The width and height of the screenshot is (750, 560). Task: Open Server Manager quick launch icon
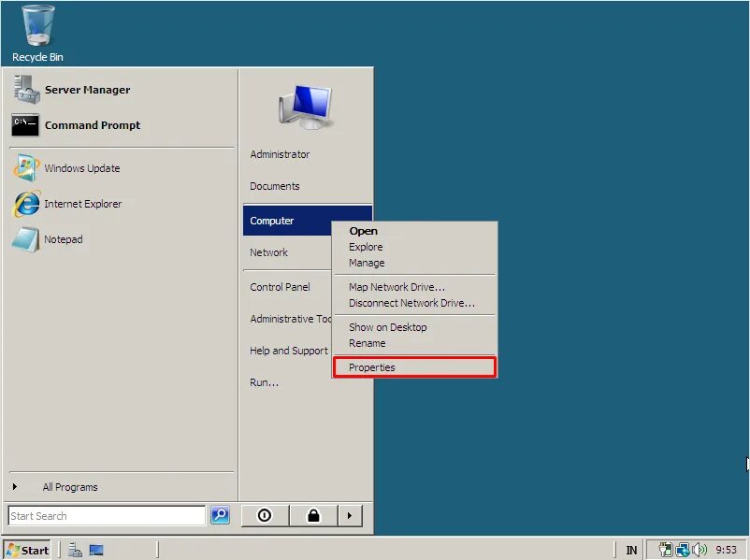click(x=75, y=550)
